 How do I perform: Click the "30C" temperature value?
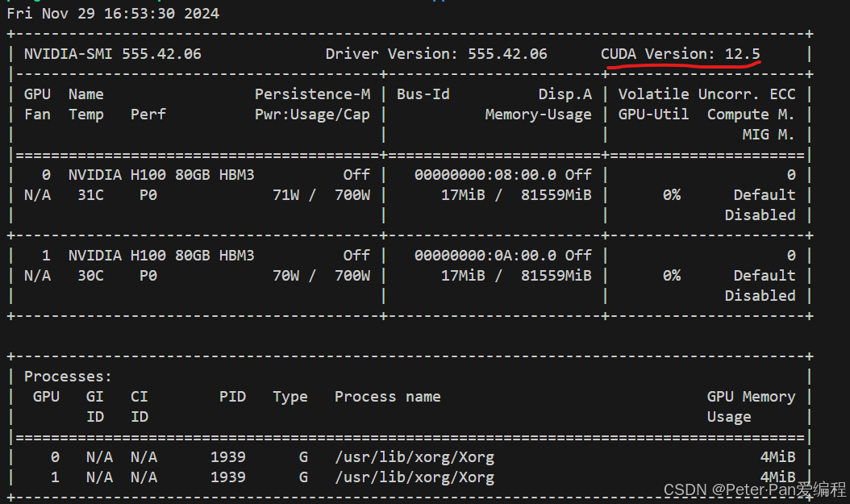point(90,276)
